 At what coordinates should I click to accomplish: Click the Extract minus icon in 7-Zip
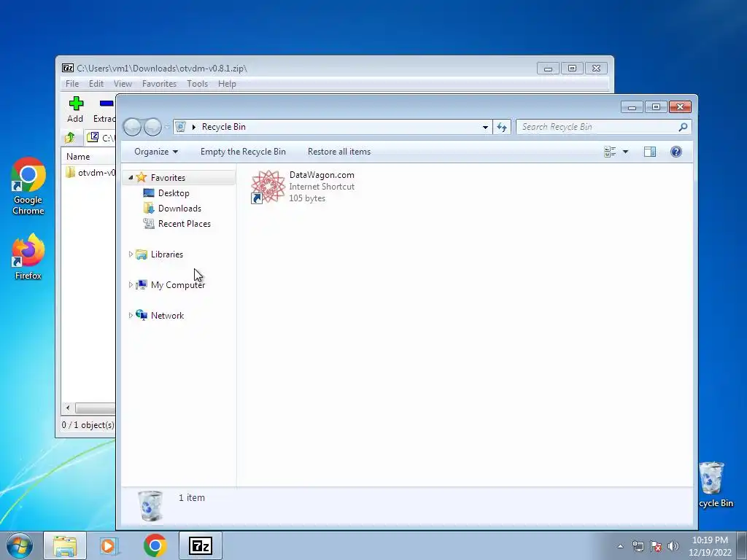(x=107, y=104)
